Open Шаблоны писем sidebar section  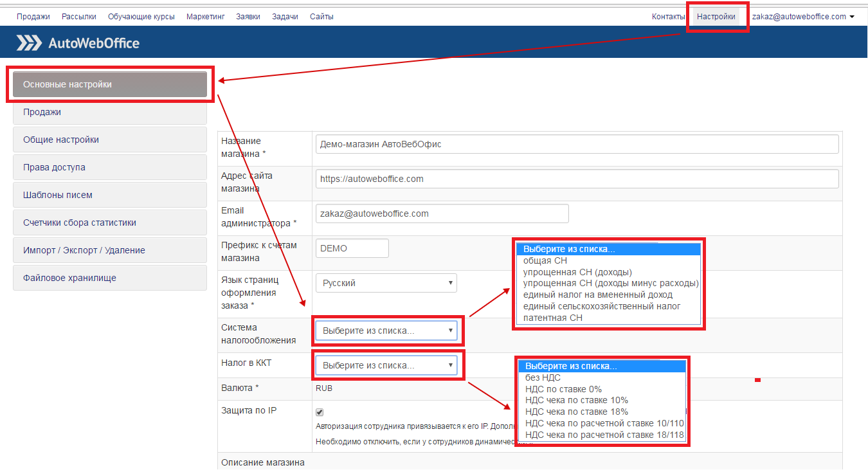[110, 195]
